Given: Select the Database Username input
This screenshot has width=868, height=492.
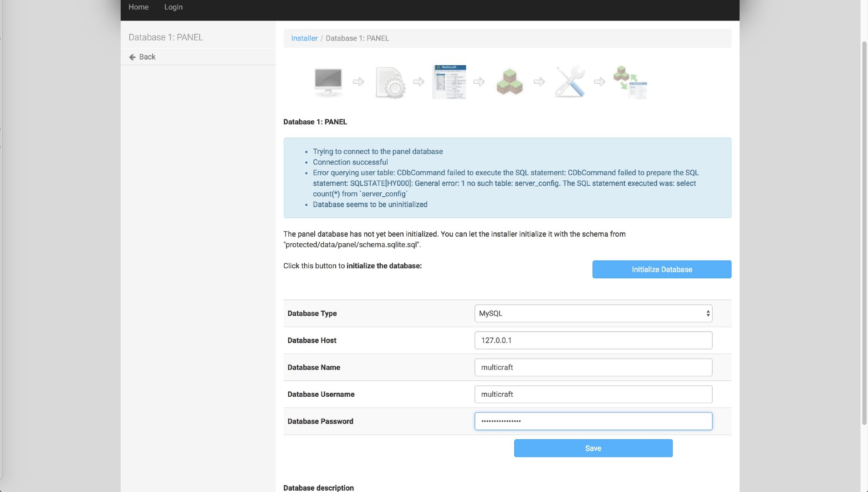Looking at the screenshot, I should (593, 394).
